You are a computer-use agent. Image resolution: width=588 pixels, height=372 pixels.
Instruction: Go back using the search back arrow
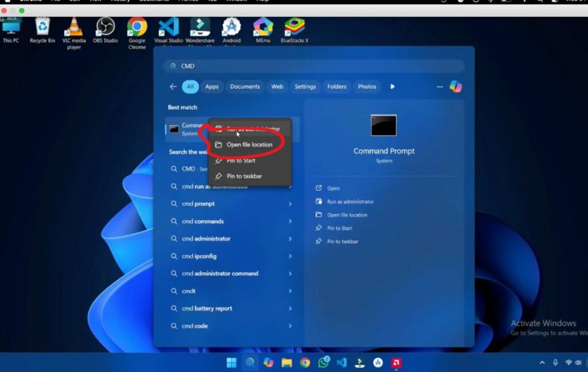point(173,87)
